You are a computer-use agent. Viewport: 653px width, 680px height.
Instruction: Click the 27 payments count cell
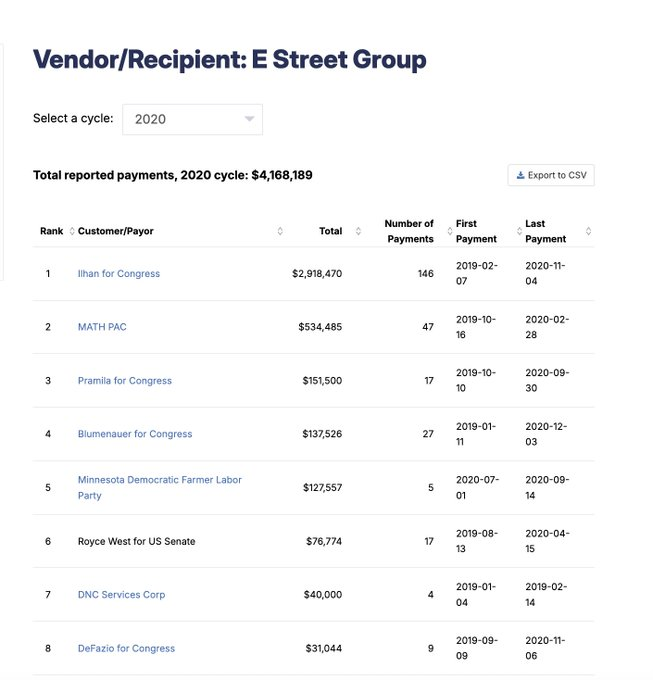pos(428,434)
